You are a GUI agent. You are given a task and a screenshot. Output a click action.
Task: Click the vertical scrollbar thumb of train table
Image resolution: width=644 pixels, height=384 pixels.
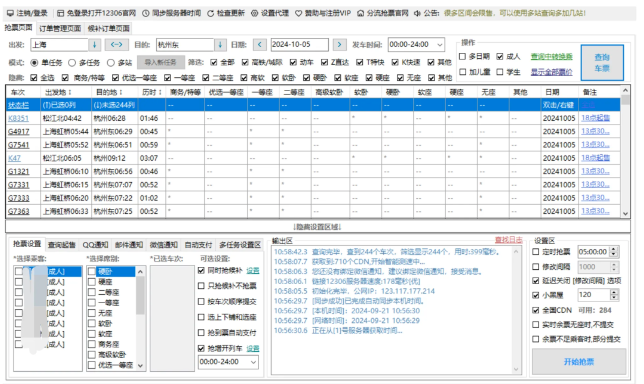(x=625, y=100)
